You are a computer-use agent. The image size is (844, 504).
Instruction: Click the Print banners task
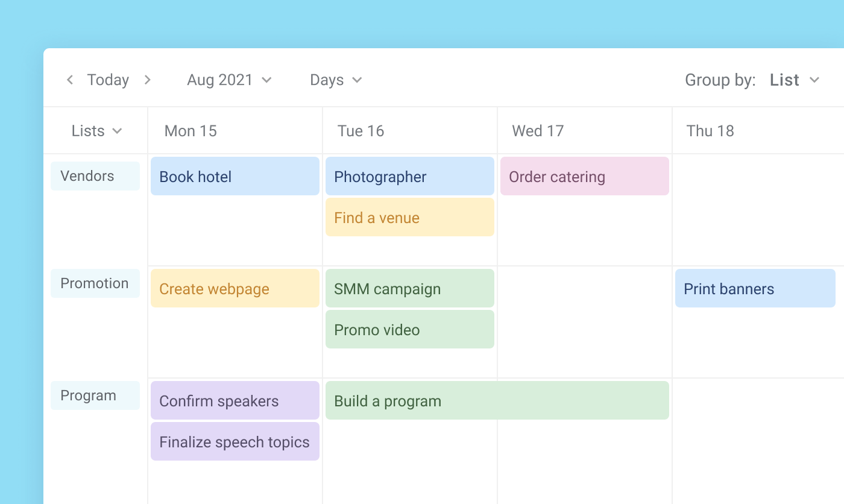[x=755, y=289]
